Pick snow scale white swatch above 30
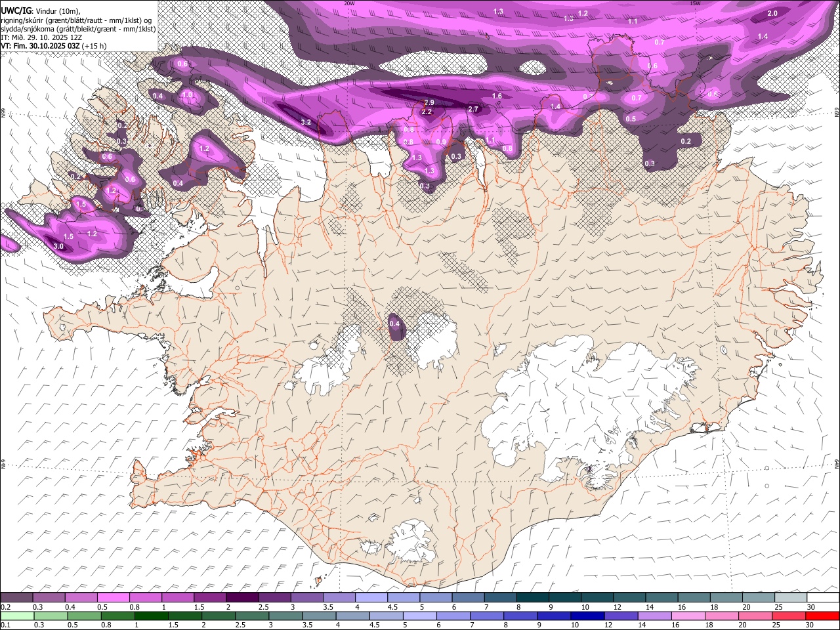This screenshot has width=840, height=630. 823,598
